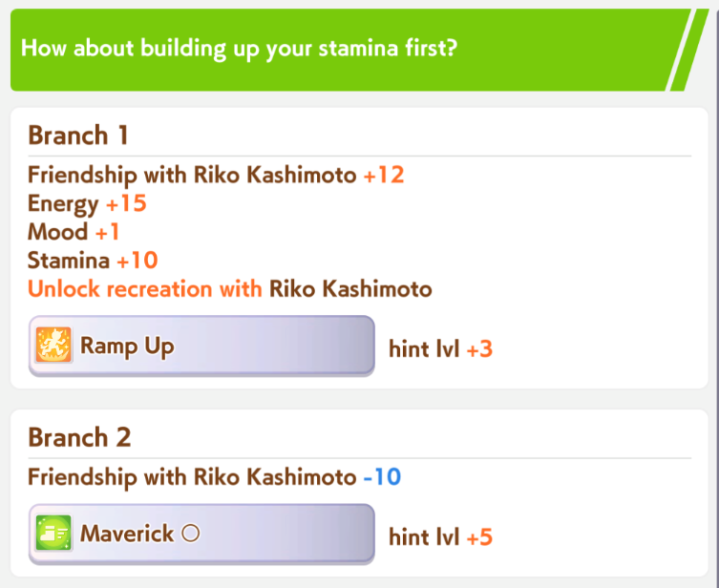719x588 pixels.
Task: Open the Ramp Up skill button
Action: tap(201, 346)
